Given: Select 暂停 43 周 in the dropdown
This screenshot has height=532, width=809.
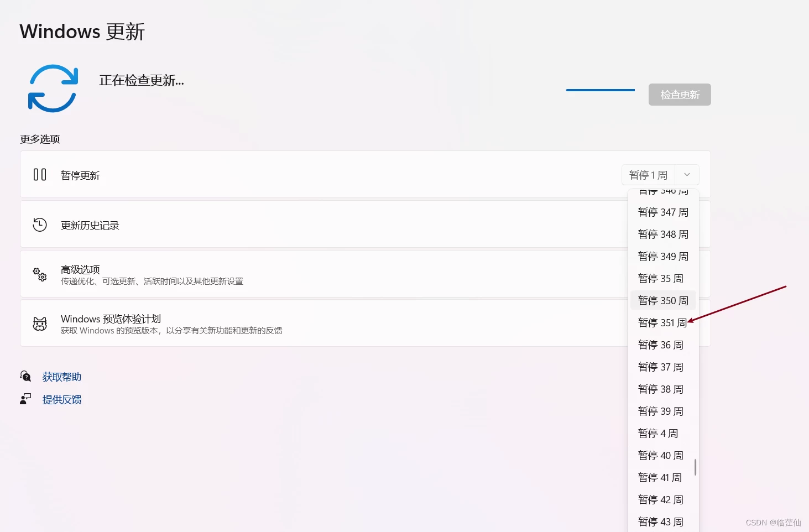Looking at the screenshot, I should [x=663, y=522].
